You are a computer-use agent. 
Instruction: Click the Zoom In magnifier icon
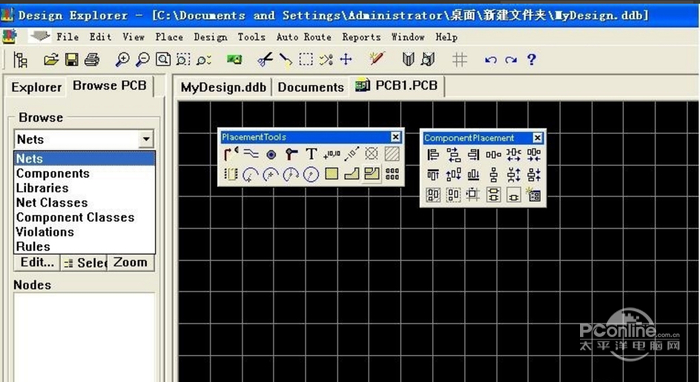122,59
